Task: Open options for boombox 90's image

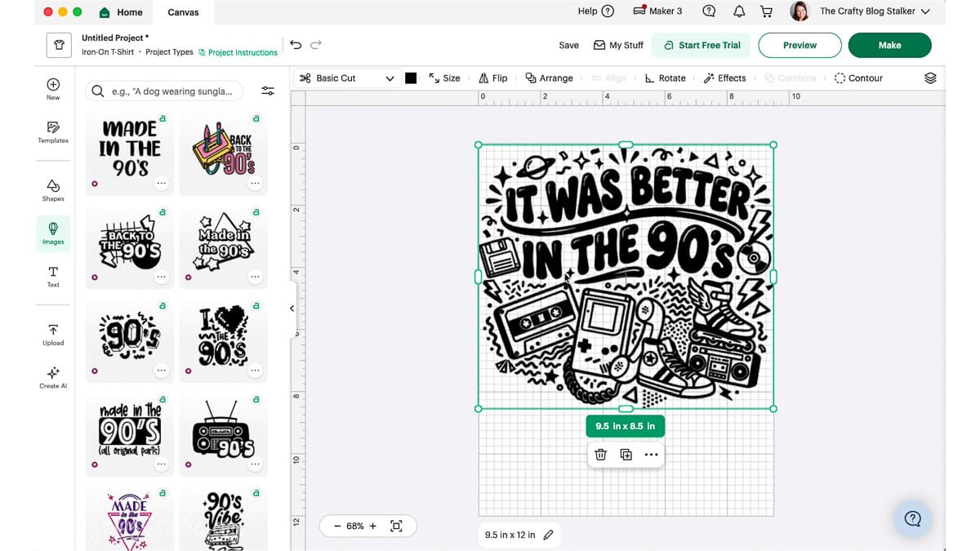Action: [x=256, y=464]
